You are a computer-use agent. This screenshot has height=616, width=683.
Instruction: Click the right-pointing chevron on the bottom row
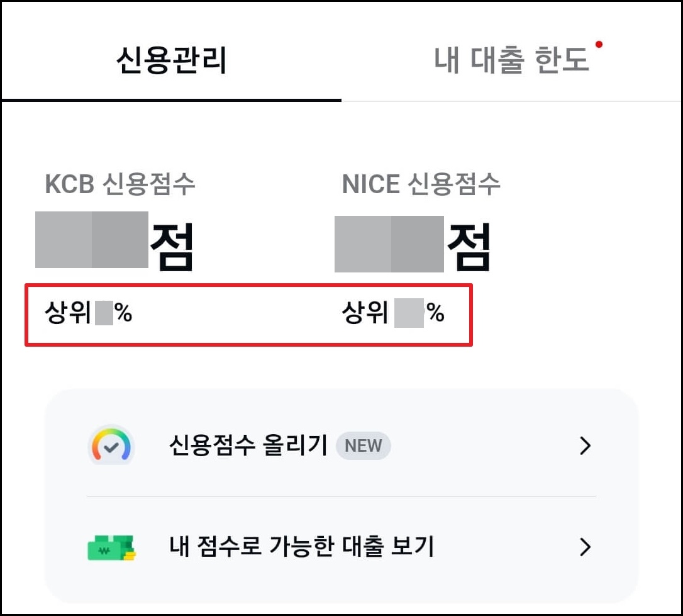click(x=586, y=547)
